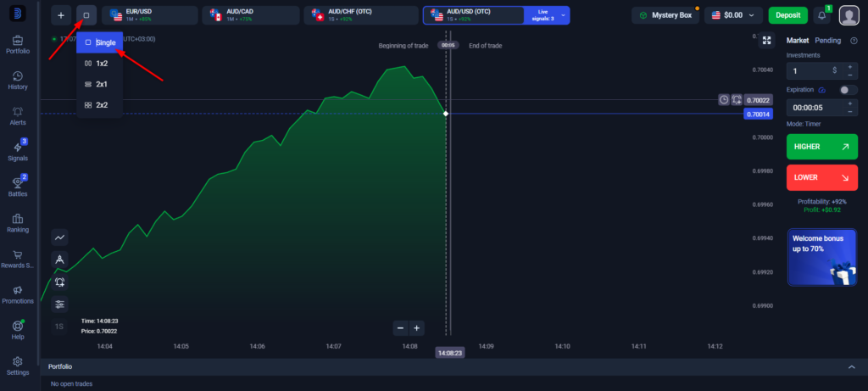Decrease expiration time with minus
868x391 pixels.
pyautogui.click(x=849, y=112)
